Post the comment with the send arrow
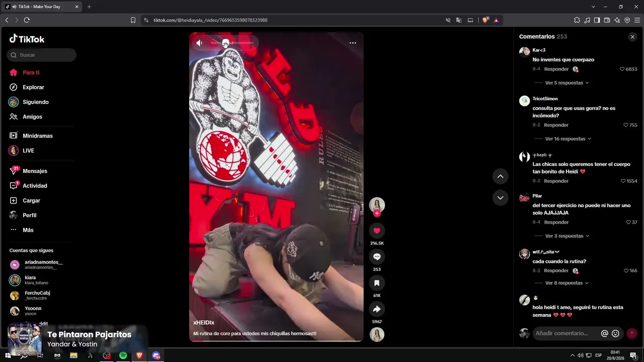The image size is (644, 362). (631, 333)
